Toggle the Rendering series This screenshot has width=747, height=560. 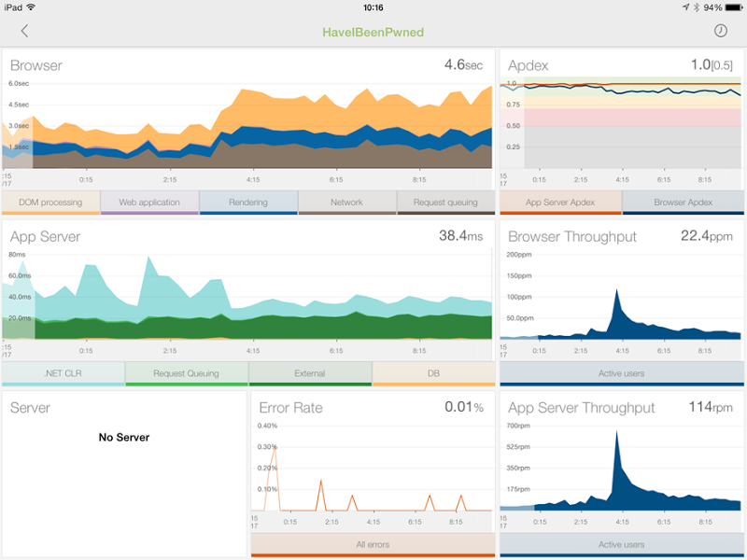tap(248, 203)
